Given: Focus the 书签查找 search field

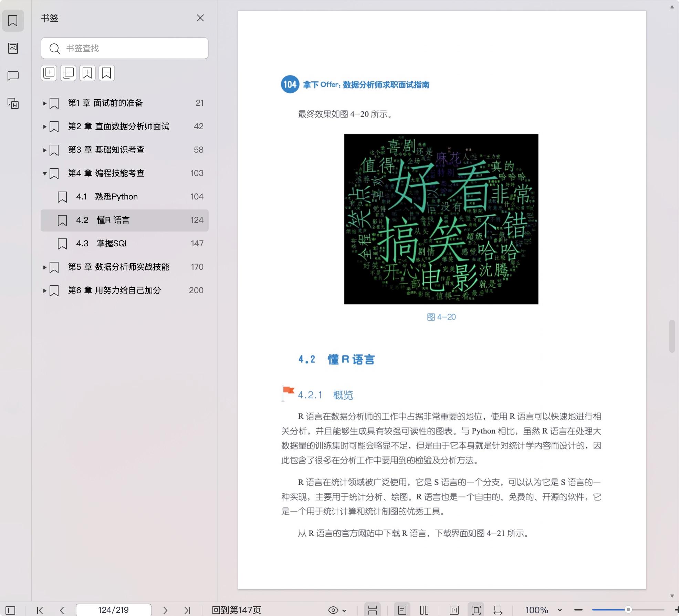Looking at the screenshot, I should 124,48.
